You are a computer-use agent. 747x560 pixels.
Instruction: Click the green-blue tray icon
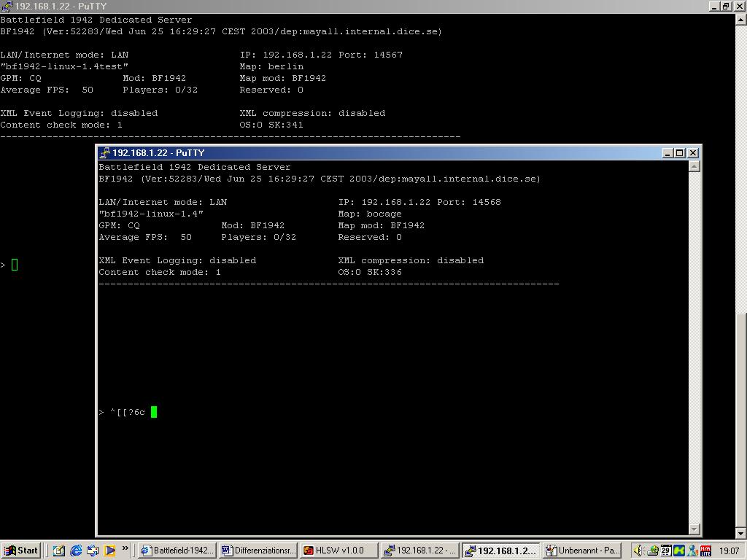pyautogui.click(x=679, y=551)
